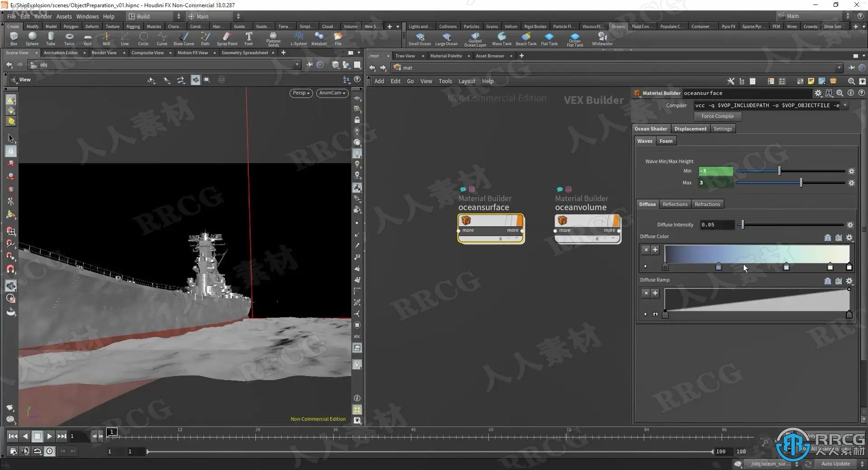868x470 pixels.
Task: Open the Windows menu
Action: [87, 16]
